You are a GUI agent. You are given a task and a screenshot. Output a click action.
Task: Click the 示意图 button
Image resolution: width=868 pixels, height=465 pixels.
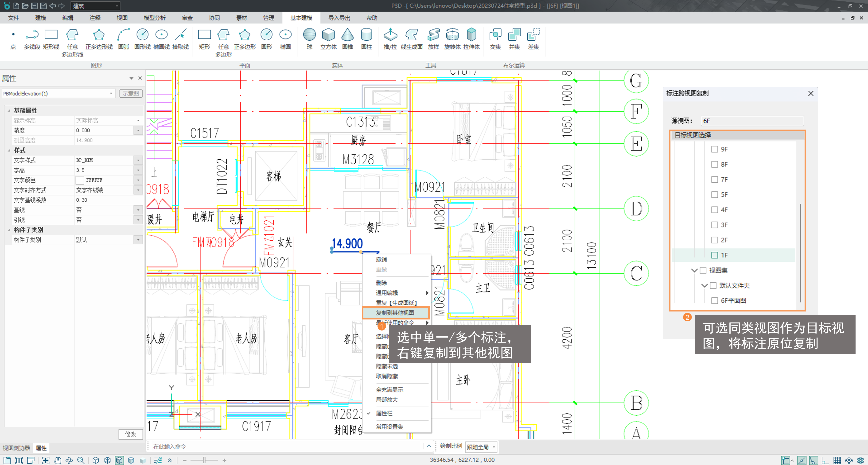coord(130,94)
